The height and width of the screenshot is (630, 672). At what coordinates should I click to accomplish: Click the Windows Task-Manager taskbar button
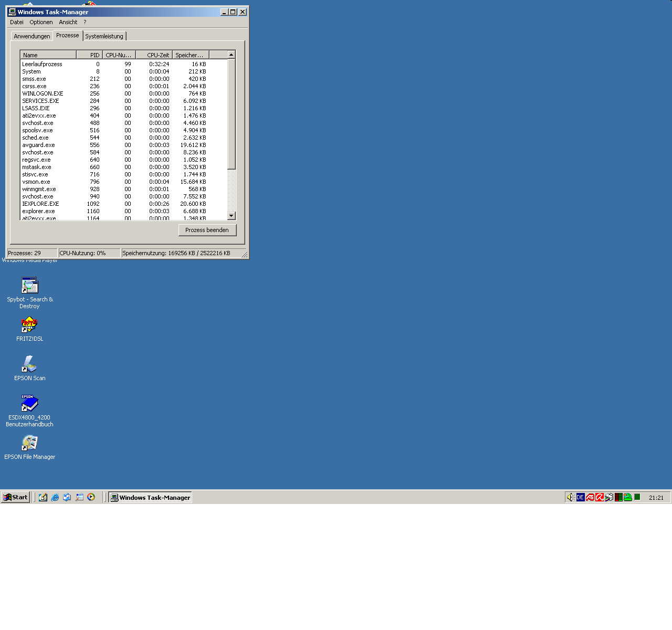click(150, 497)
